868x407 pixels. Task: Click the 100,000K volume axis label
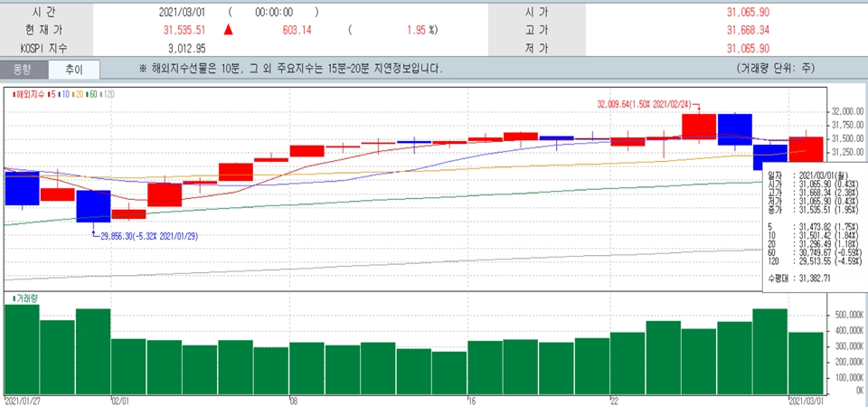847,377
